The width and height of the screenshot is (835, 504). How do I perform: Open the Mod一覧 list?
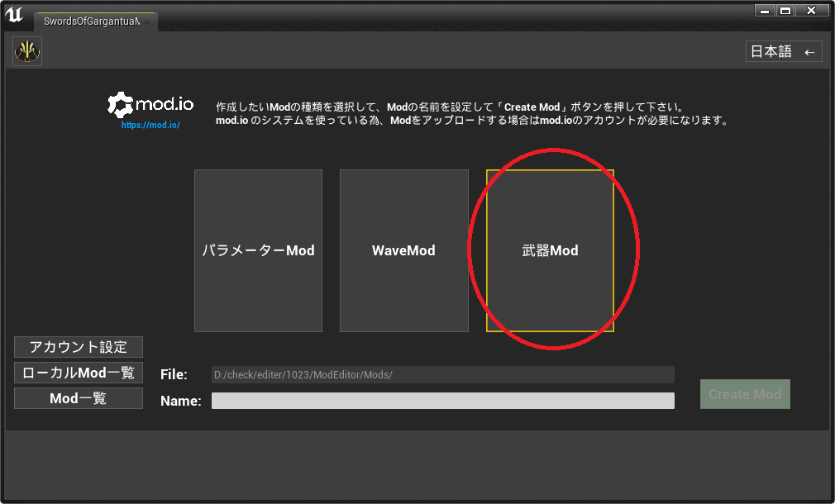pos(78,397)
